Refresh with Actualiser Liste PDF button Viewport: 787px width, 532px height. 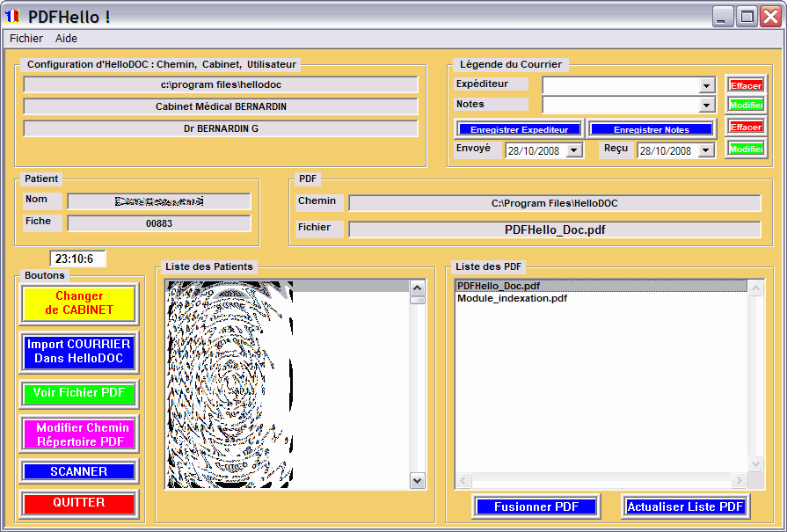click(x=686, y=506)
